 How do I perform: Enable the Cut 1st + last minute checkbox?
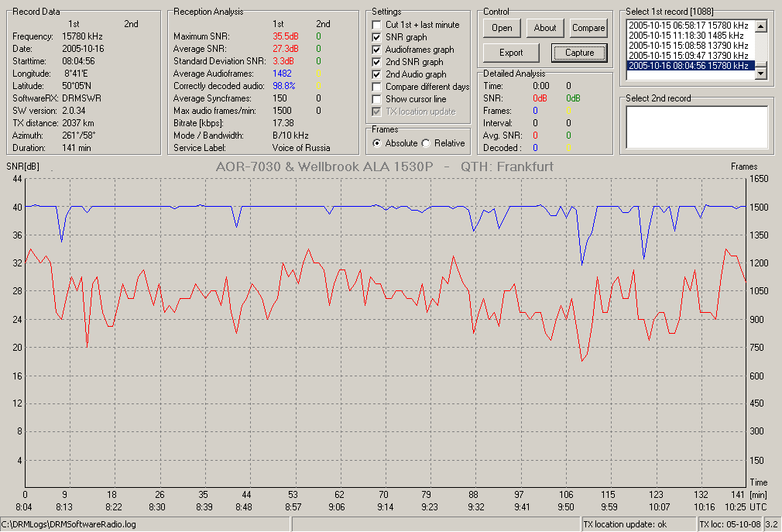[x=376, y=25]
